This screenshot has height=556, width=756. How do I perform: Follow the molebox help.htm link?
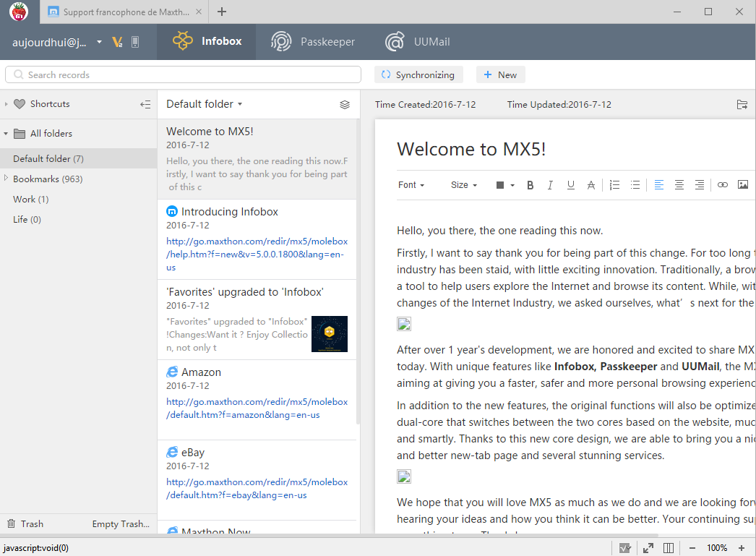257,254
